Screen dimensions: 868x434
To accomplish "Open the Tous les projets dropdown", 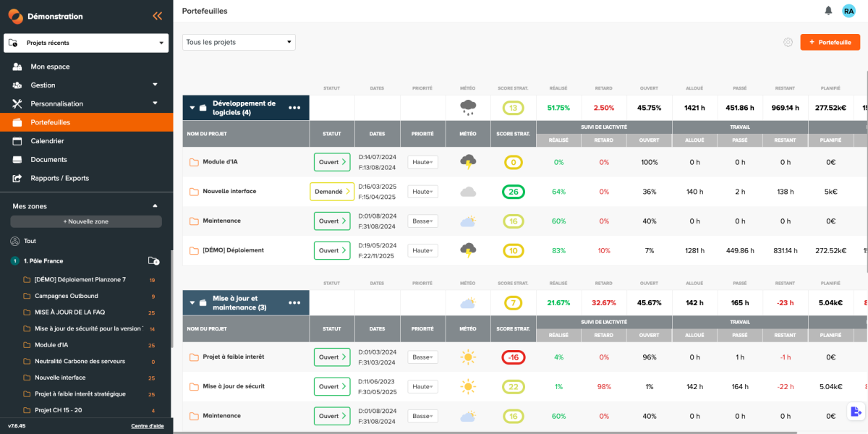I will tap(239, 42).
